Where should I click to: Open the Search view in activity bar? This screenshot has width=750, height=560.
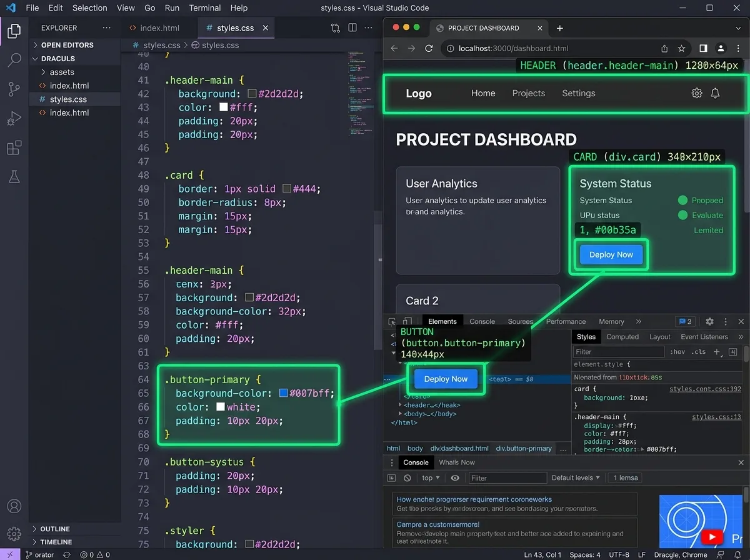(x=14, y=60)
